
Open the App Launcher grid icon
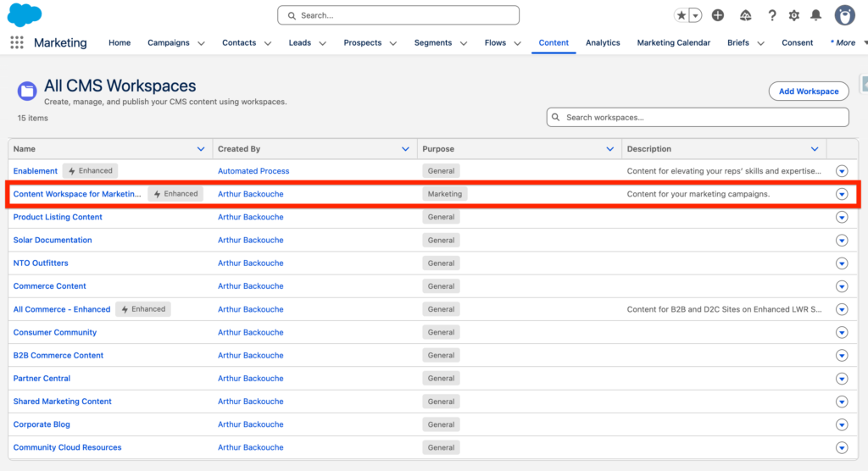pyautogui.click(x=17, y=43)
